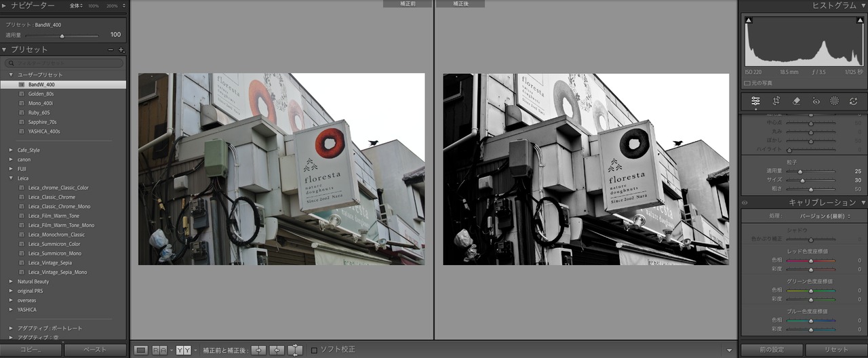This screenshot has width=868, height=358.
Task: Swap before and after settings button
Action: (295, 350)
